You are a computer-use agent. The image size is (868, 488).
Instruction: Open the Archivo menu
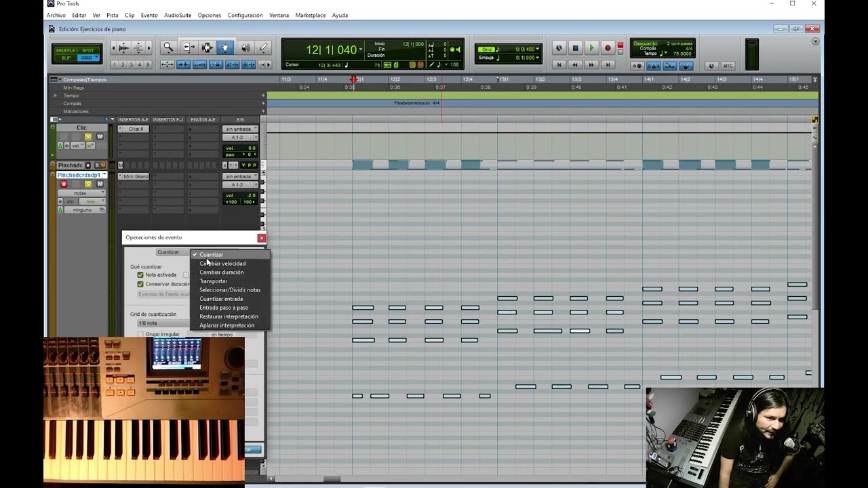56,15
